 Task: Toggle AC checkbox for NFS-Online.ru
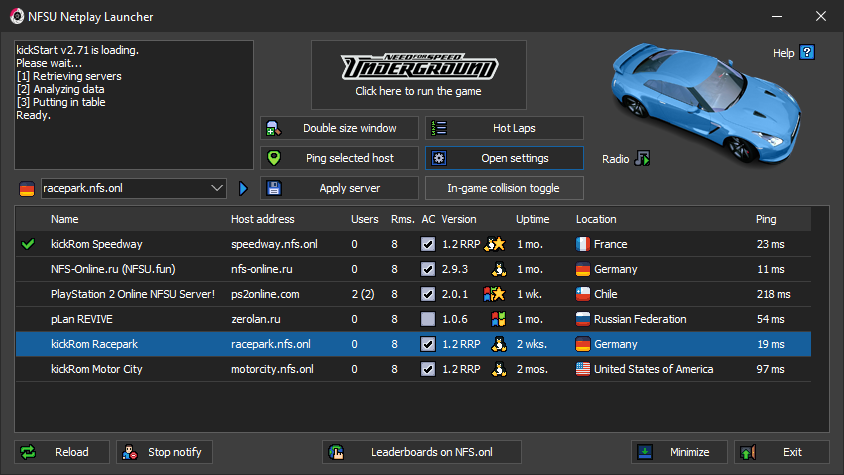point(428,269)
